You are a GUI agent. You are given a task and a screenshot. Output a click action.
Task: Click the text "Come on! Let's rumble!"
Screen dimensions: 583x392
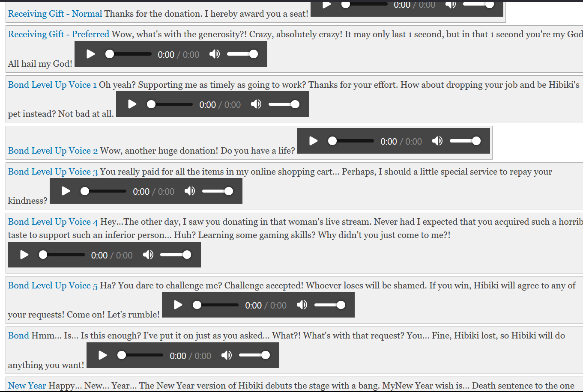(113, 315)
